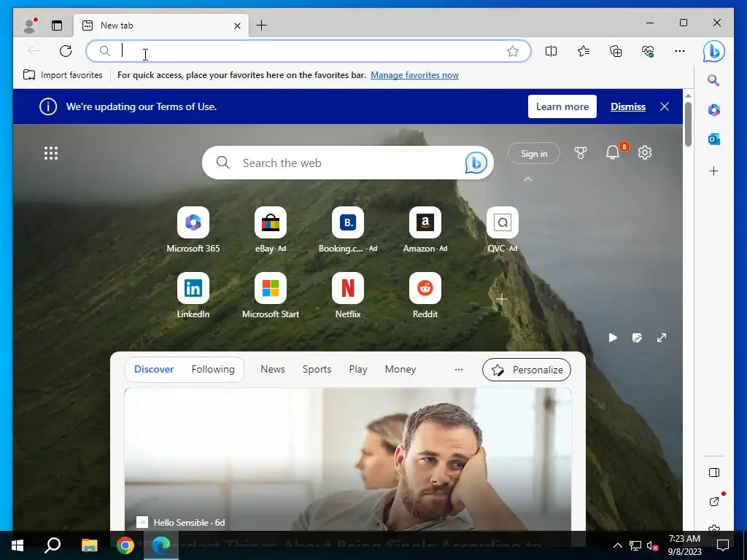Open Settings and more ellipsis menu
Image resolution: width=747 pixels, height=560 pixels.
coord(680,51)
